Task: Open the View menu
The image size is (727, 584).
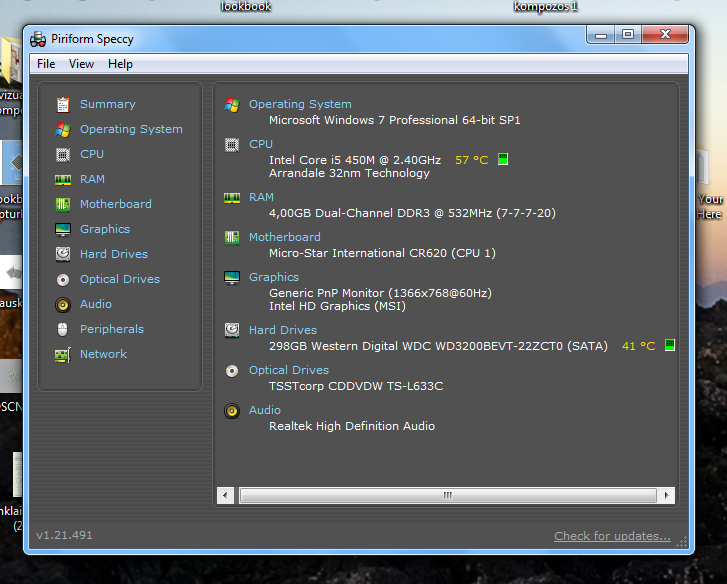Action: 81,64
